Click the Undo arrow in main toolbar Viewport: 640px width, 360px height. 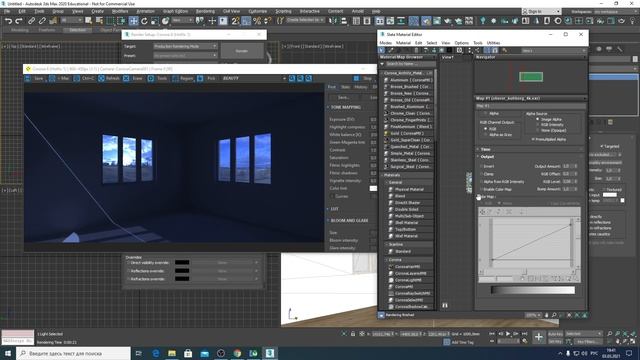[8, 21]
